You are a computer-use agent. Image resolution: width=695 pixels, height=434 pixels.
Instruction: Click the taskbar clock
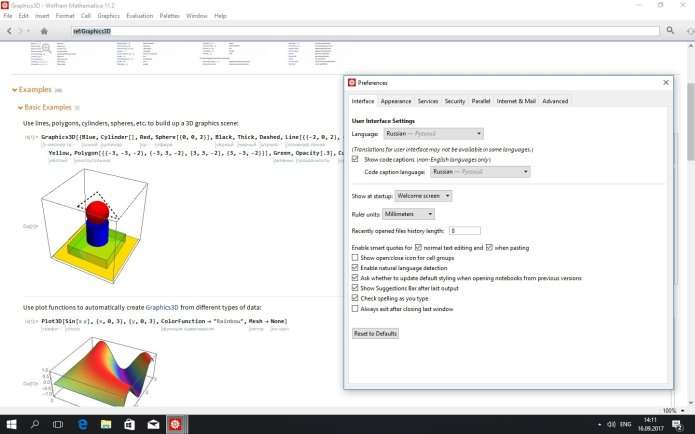(650, 424)
